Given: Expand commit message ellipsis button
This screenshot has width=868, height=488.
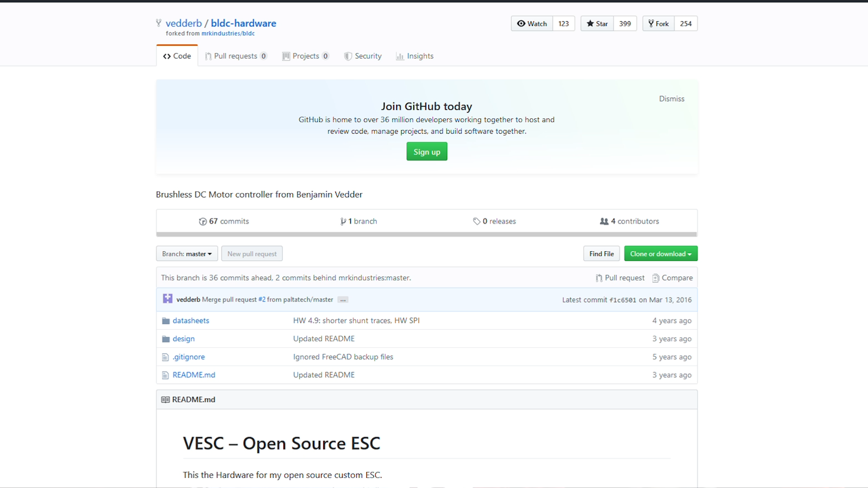Looking at the screenshot, I should pyautogui.click(x=343, y=300).
